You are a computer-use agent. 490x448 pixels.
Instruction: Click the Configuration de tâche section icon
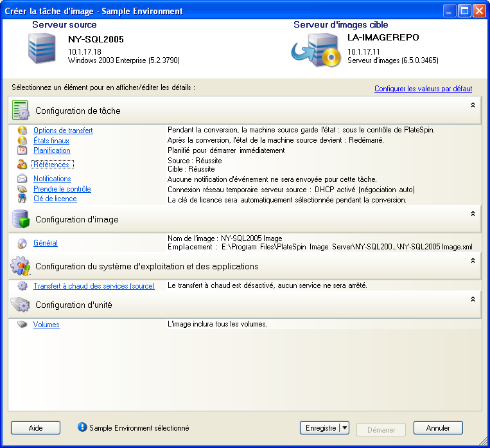coord(21,111)
